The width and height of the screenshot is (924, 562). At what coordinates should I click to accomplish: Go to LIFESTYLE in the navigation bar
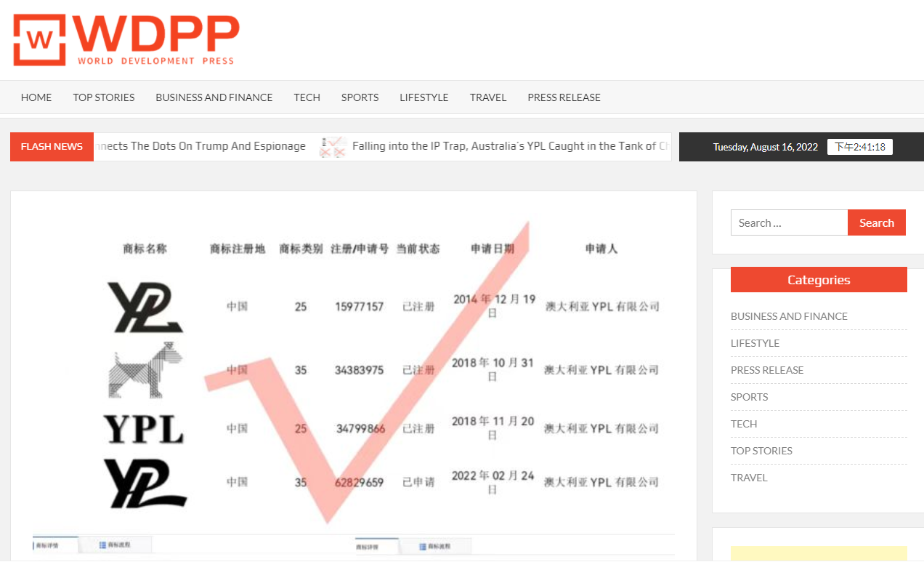coord(424,97)
